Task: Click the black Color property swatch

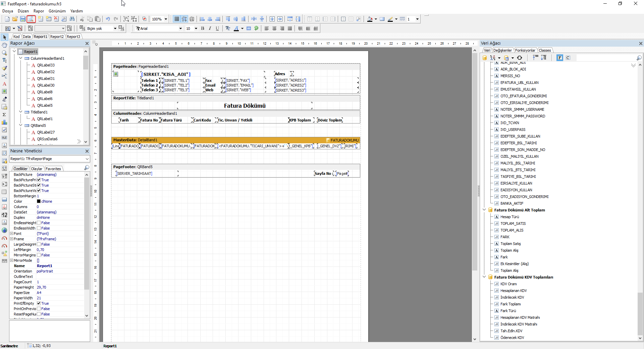Action: 39,201
